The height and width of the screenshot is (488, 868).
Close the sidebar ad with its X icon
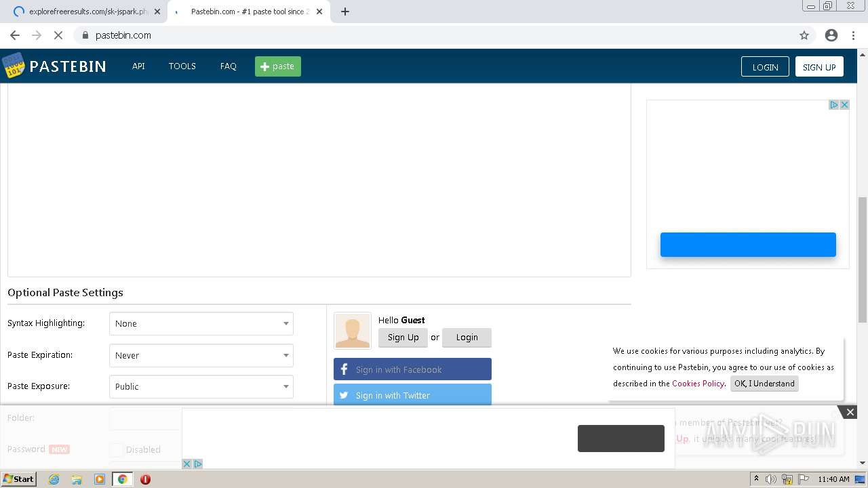(844, 104)
